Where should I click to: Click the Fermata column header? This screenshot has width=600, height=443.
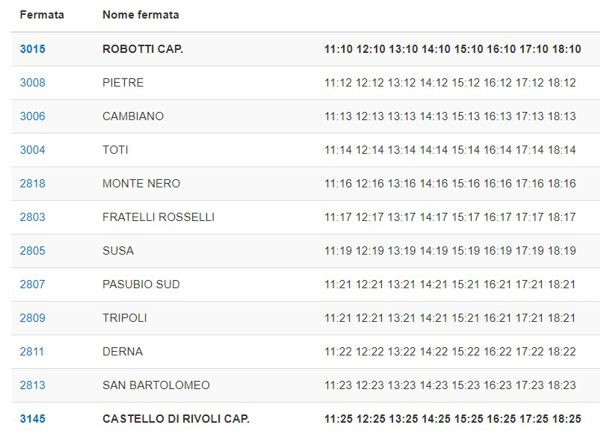(40, 17)
